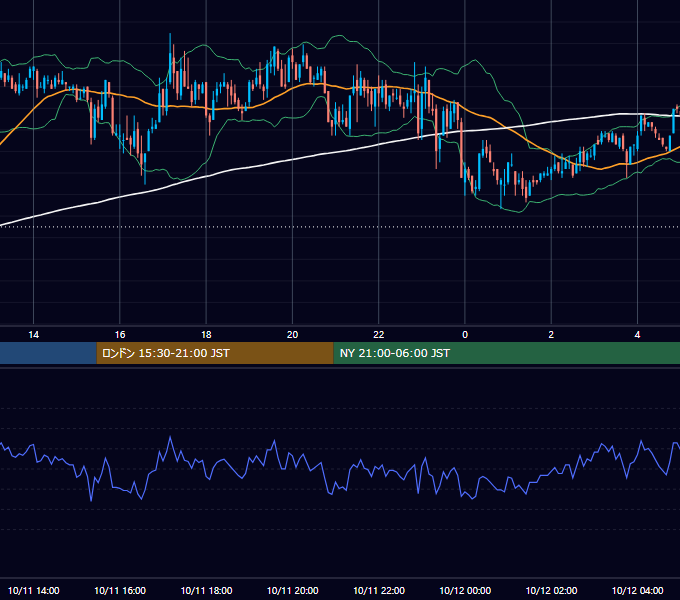Viewport: 680px width, 600px height.
Task: Click the 10/11 14:00 date label
Action: click(x=33, y=590)
